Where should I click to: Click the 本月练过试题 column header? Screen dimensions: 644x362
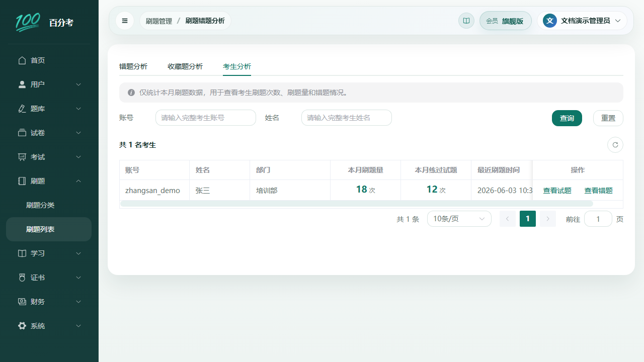[x=436, y=170]
